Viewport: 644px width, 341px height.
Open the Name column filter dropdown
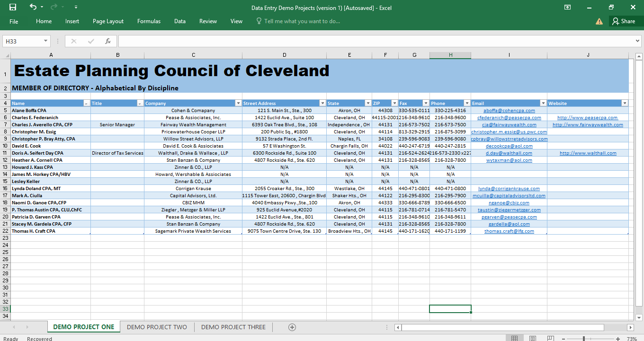tap(87, 103)
